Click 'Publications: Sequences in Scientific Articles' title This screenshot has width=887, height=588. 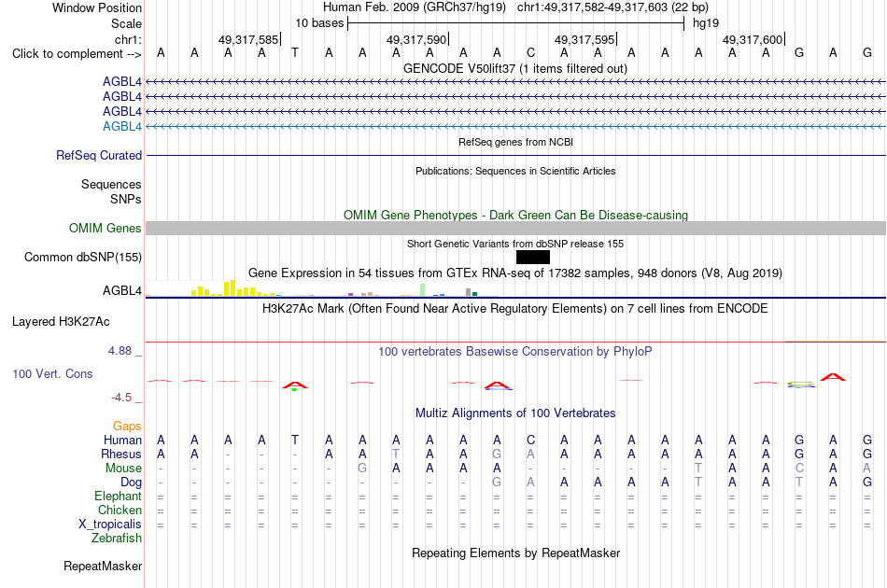515,172
